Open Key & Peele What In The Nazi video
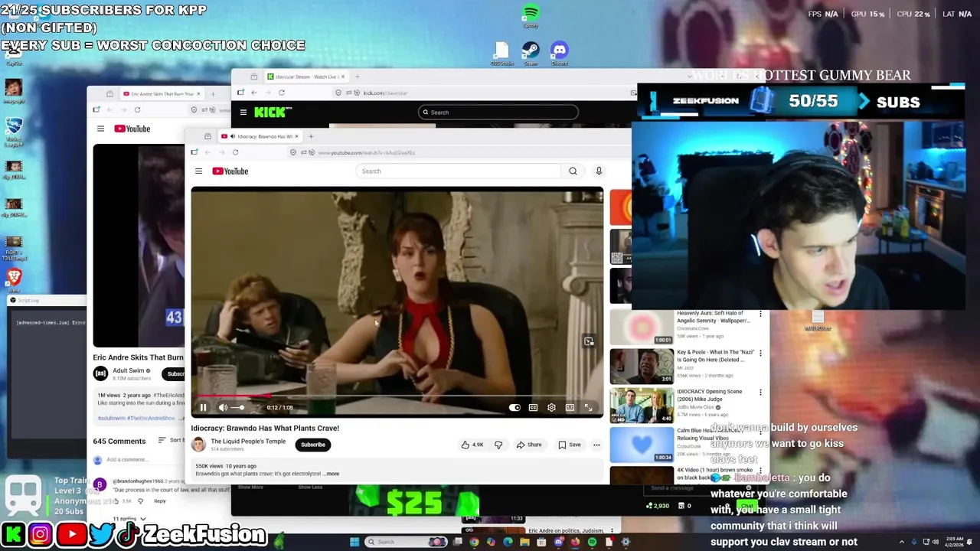The width and height of the screenshot is (980, 551). 716,355
